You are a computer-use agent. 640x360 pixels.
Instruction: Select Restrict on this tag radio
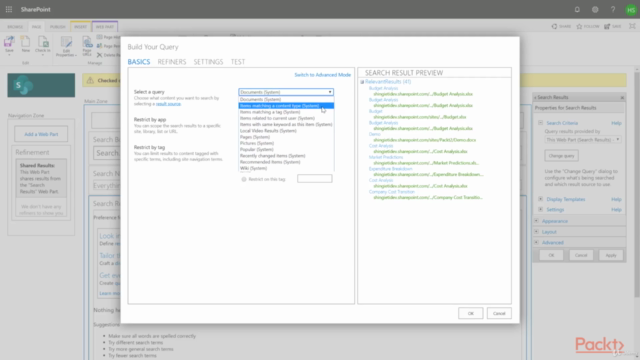click(x=244, y=179)
